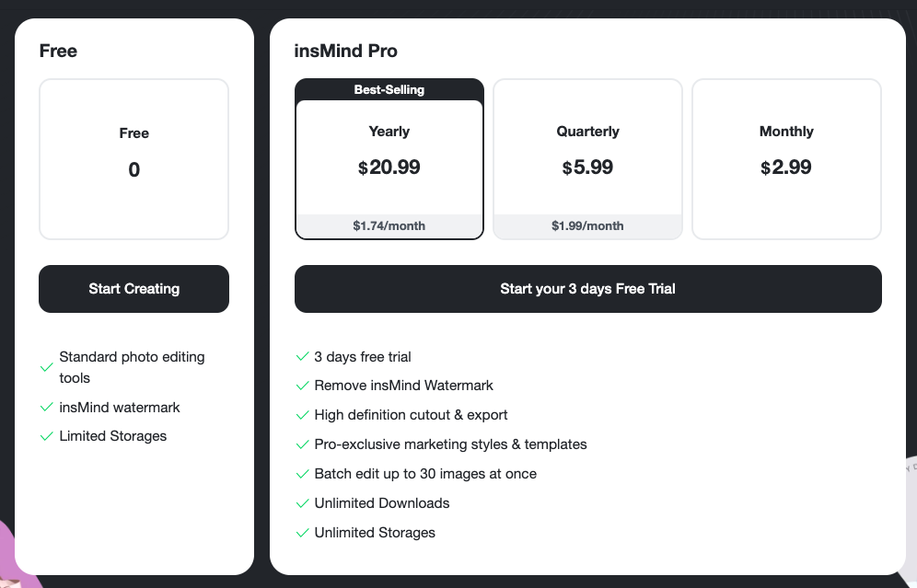Click the checkmark beside "insMind watermark"
This screenshot has width=917, height=588.
click(x=47, y=408)
